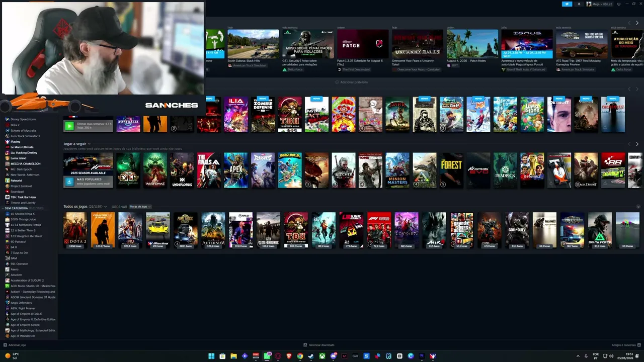Open WhatsApp from the taskbar

[267, 356]
